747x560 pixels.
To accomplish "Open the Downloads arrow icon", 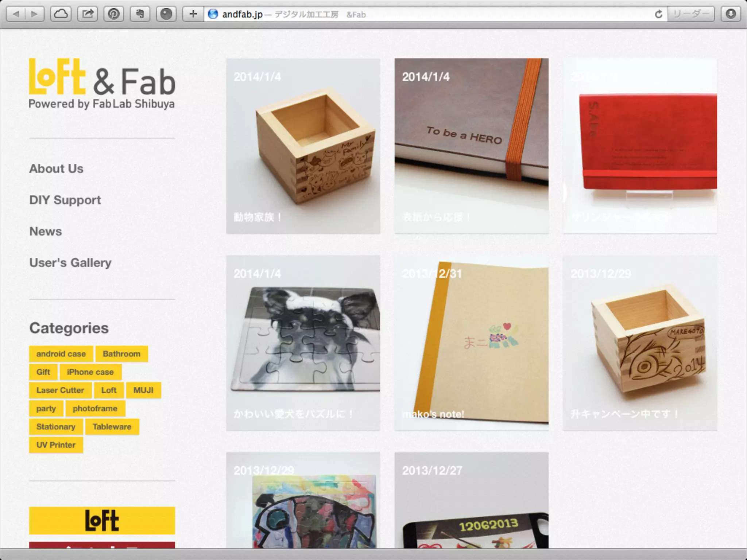I will click(730, 14).
